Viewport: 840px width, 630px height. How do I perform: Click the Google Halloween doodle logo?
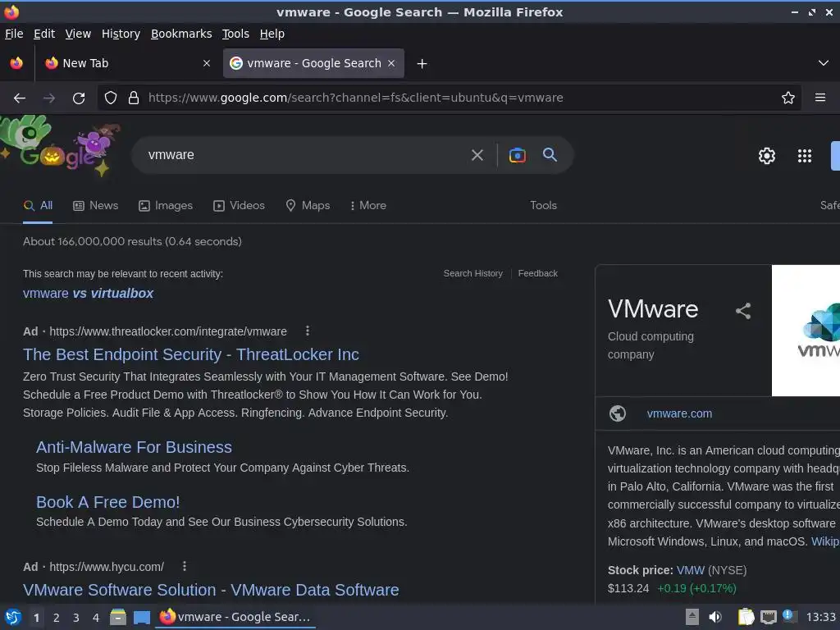tap(59, 146)
